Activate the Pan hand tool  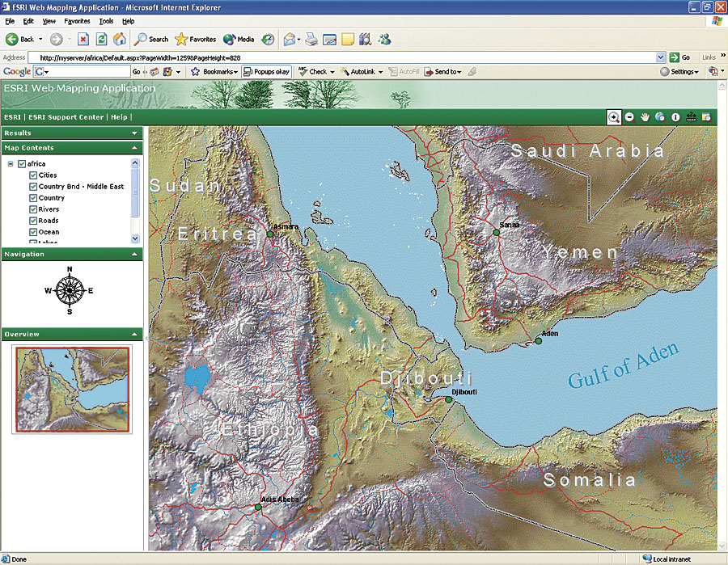tap(645, 117)
